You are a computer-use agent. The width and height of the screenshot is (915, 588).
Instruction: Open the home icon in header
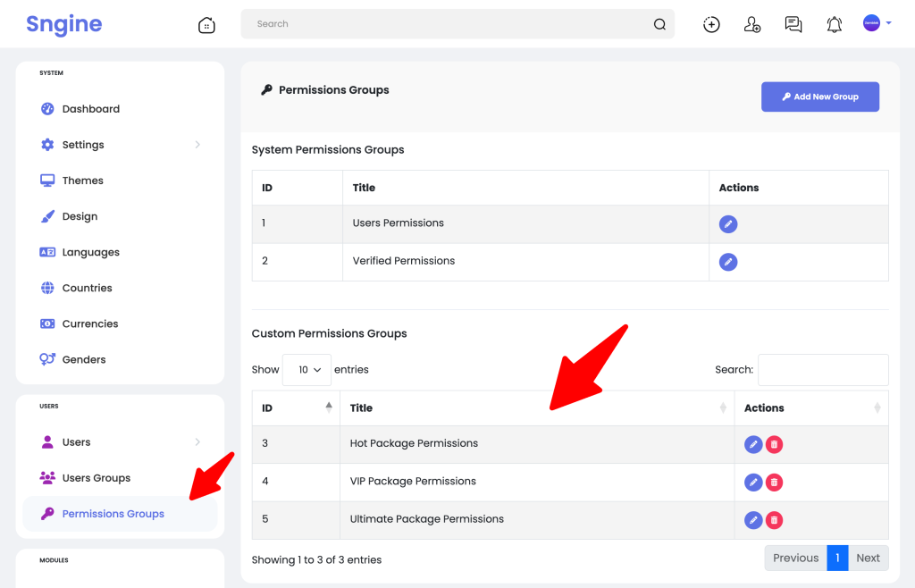[206, 24]
